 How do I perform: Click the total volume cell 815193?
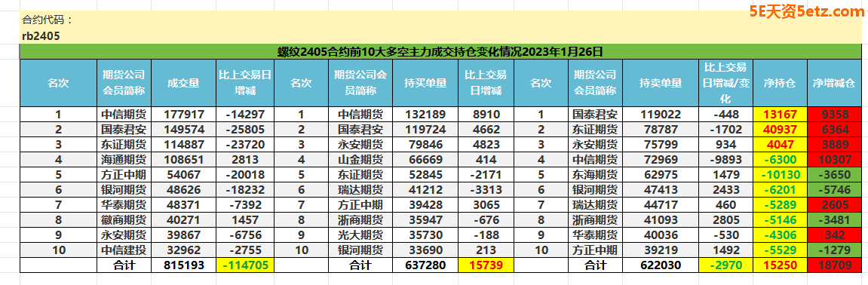pos(184,265)
